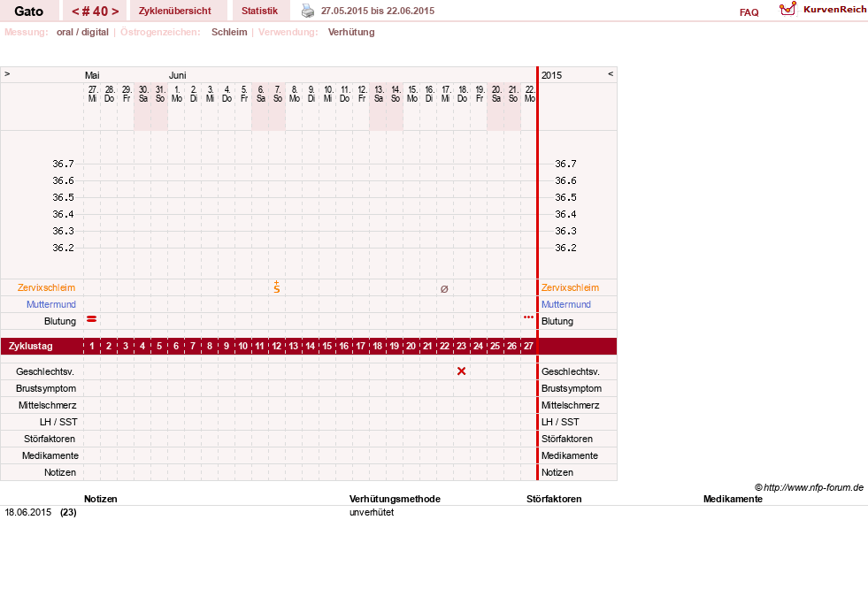Click the right Notizen row label
Screen dimensions: 868x604
pyautogui.click(x=557, y=472)
